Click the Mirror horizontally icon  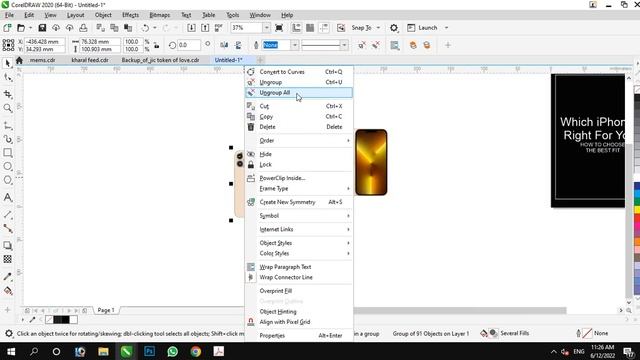pos(224,45)
